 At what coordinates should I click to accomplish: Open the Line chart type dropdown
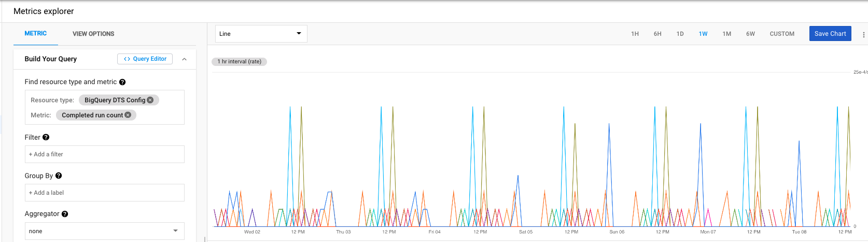tap(261, 34)
